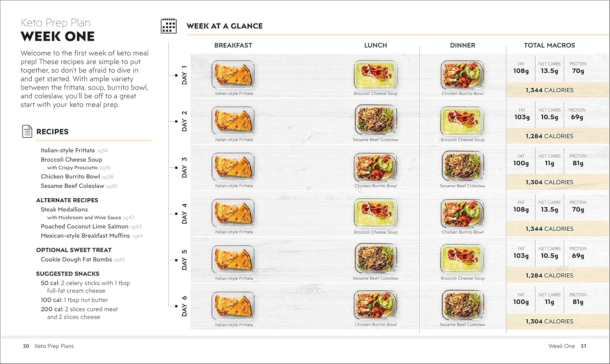Click the document icon next to Recipes
This screenshot has width=610, height=364.
tap(27, 131)
